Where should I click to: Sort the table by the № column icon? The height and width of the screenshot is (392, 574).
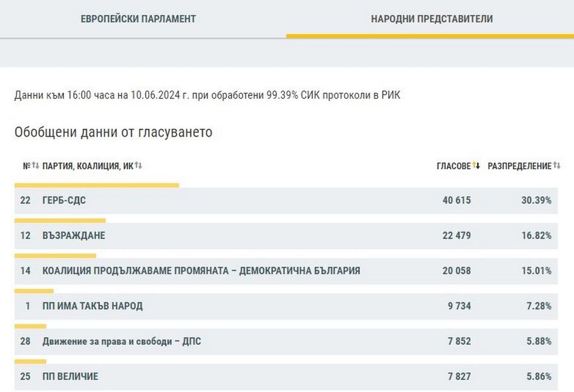[35, 166]
